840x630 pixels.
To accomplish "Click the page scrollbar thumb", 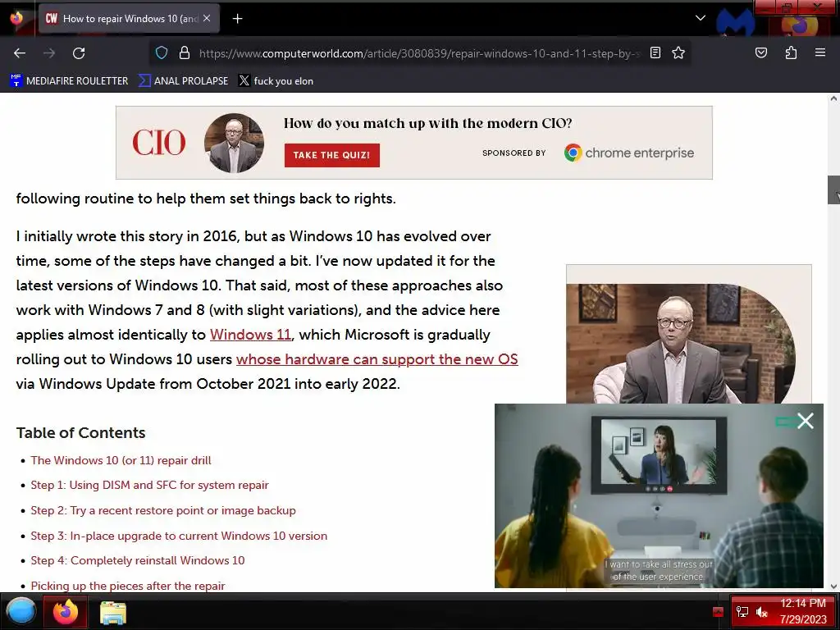I will tap(833, 189).
